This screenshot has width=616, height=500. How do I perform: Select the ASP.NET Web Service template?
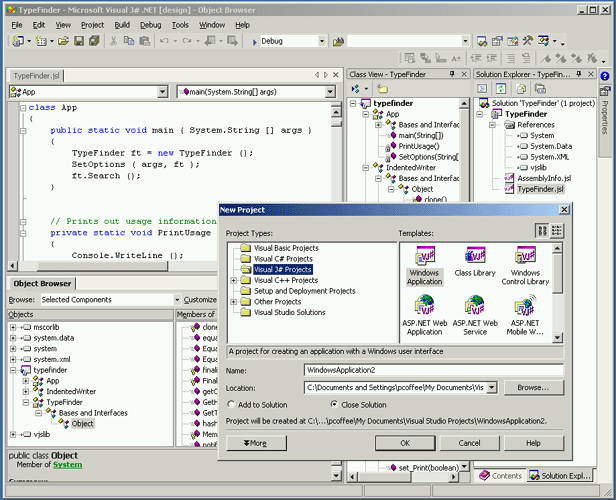coord(475,316)
